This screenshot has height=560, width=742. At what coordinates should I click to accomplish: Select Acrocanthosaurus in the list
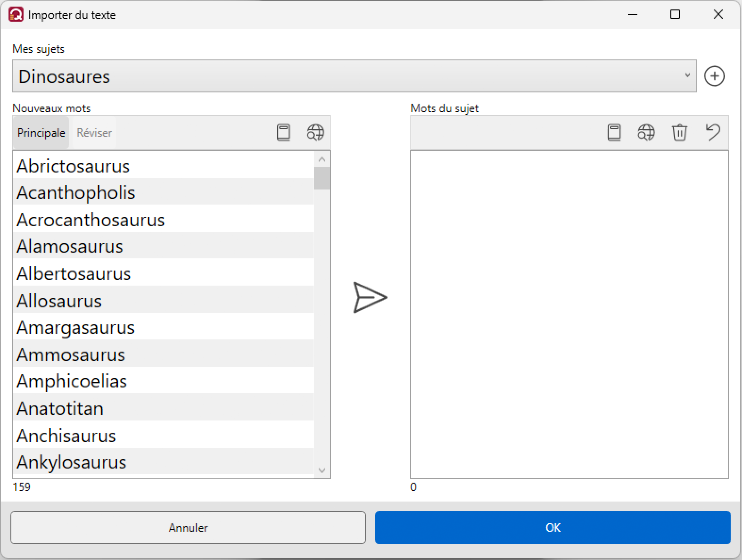164,219
